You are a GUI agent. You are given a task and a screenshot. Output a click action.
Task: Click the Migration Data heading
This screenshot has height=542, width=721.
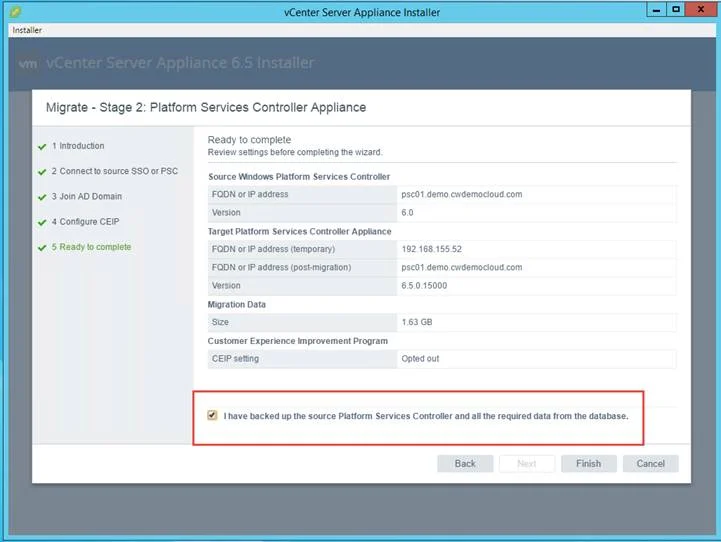(x=236, y=304)
